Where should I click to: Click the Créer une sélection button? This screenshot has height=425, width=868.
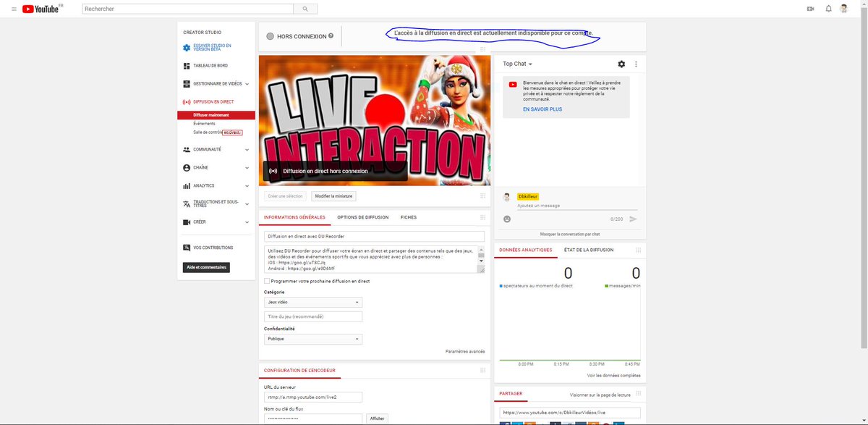coord(285,196)
